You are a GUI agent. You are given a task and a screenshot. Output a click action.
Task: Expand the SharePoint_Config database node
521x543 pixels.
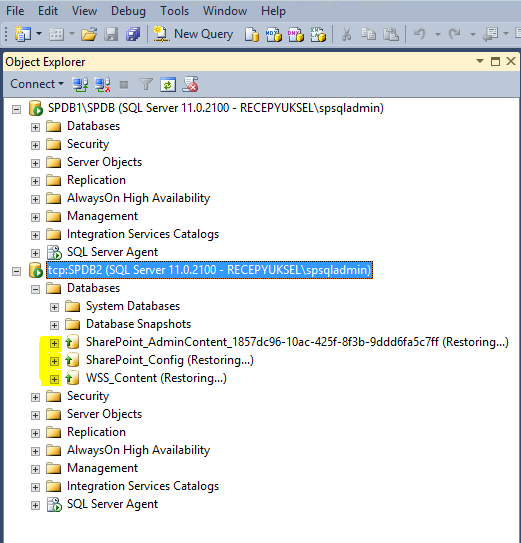pos(54,361)
